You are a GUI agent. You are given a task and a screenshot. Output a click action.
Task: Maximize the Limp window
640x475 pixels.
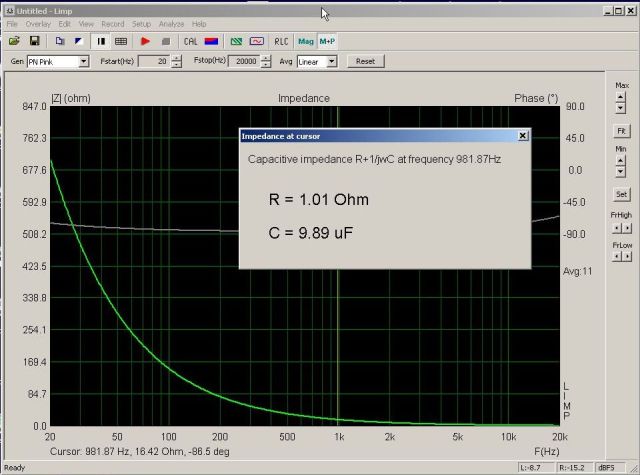click(x=619, y=11)
